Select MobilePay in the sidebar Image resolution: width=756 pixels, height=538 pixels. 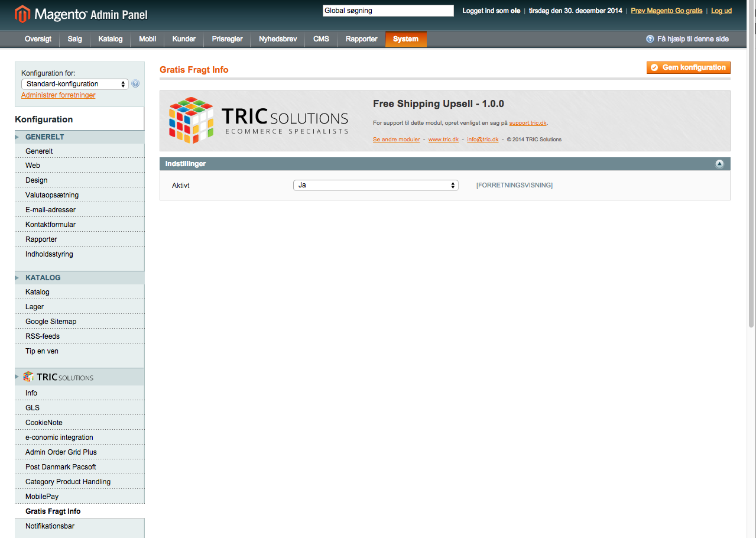(x=42, y=497)
